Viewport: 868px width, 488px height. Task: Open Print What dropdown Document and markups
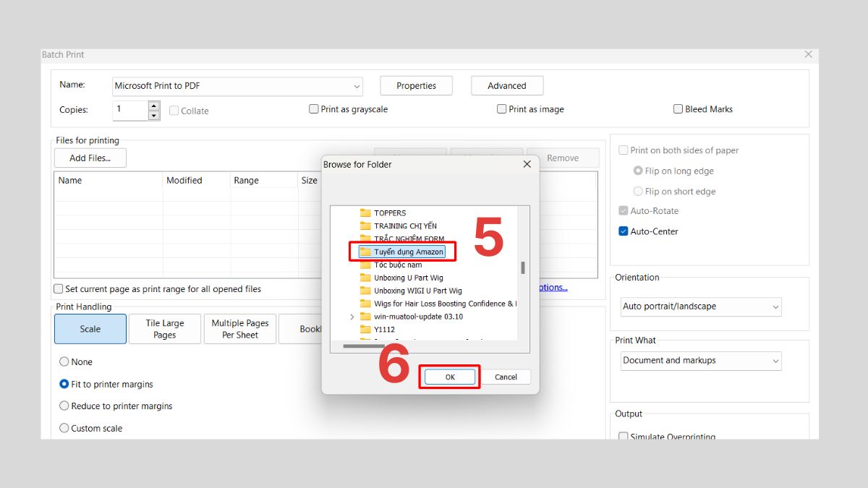pos(701,361)
